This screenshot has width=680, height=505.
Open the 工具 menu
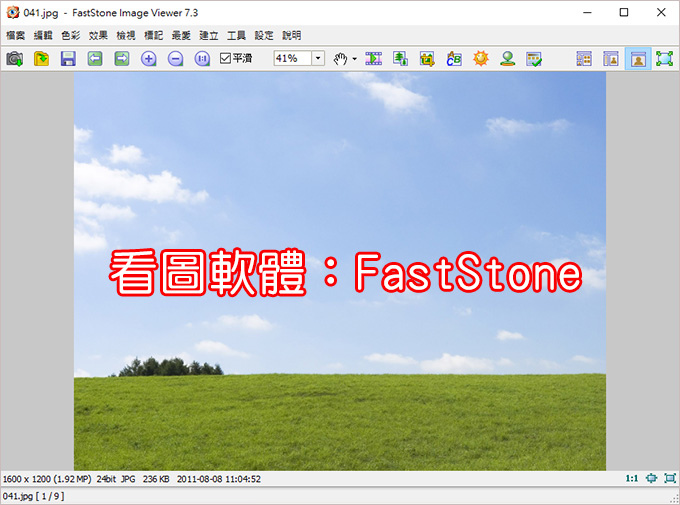coord(236,35)
